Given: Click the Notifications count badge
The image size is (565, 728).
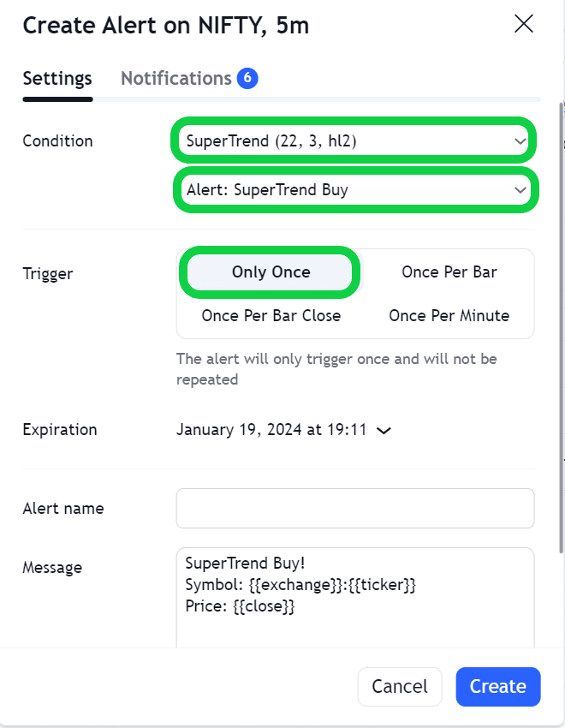Looking at the screenshot, I should (247, 79).
